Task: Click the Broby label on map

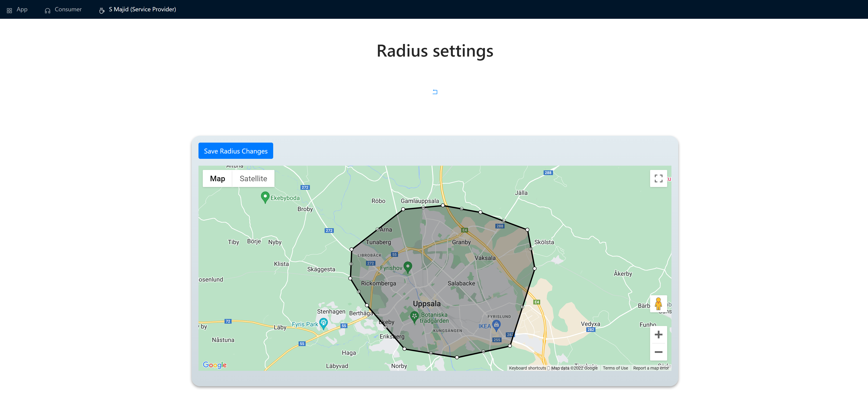Action: click(305, 209)
